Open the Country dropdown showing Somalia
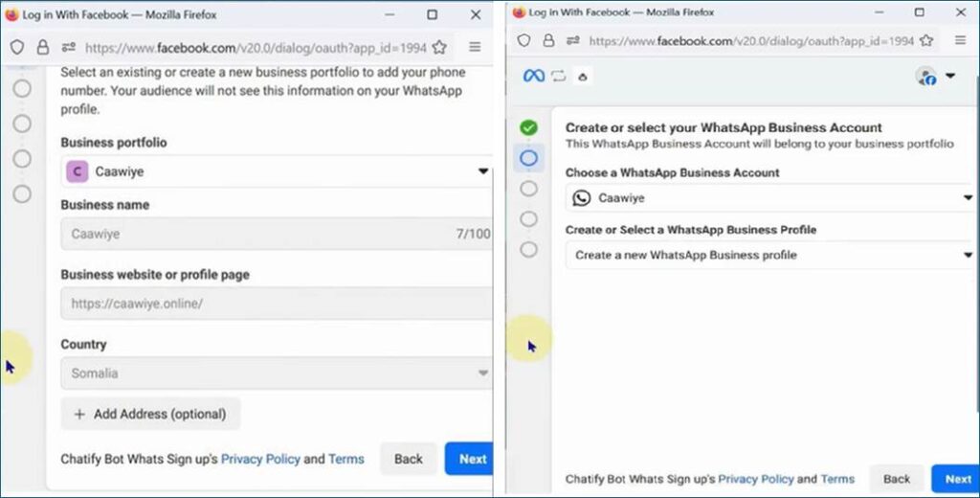 coord(276,373)
